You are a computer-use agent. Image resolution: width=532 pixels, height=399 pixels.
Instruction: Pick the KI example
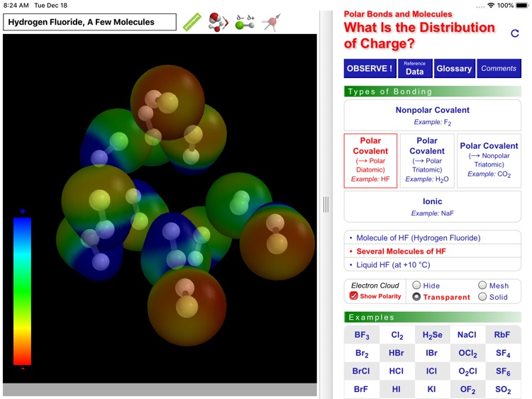pyautogui.click(x=431, y=389)
